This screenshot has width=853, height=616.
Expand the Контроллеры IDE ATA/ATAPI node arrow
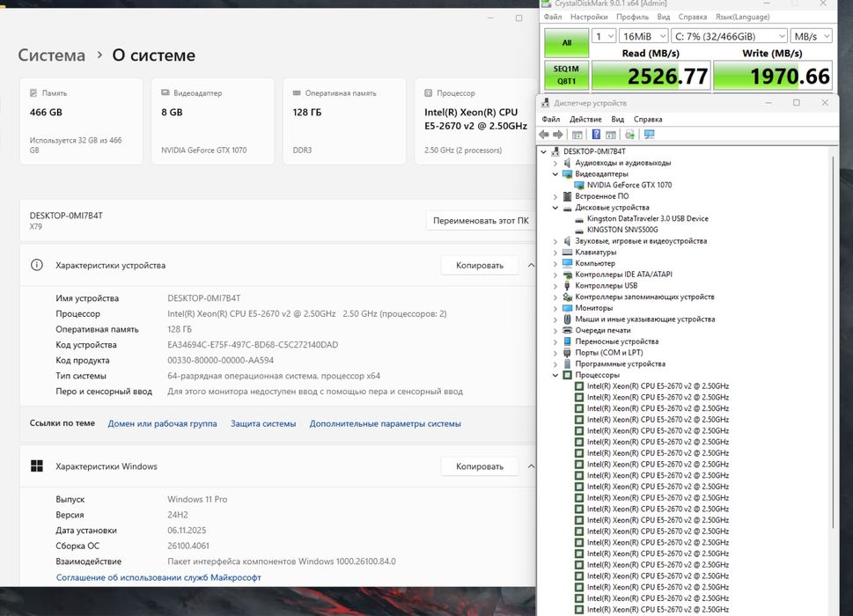(555, 275)
